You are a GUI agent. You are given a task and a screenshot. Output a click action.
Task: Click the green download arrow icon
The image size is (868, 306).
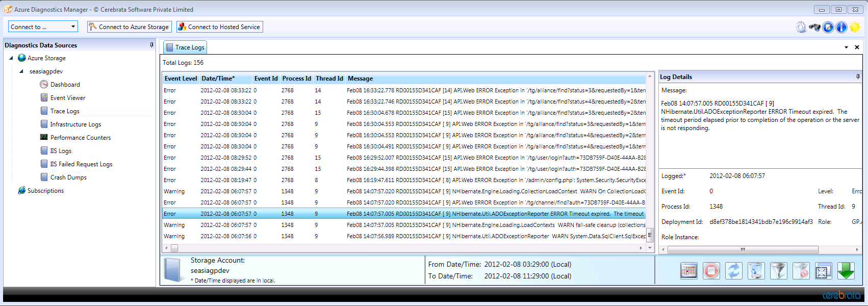846,271
